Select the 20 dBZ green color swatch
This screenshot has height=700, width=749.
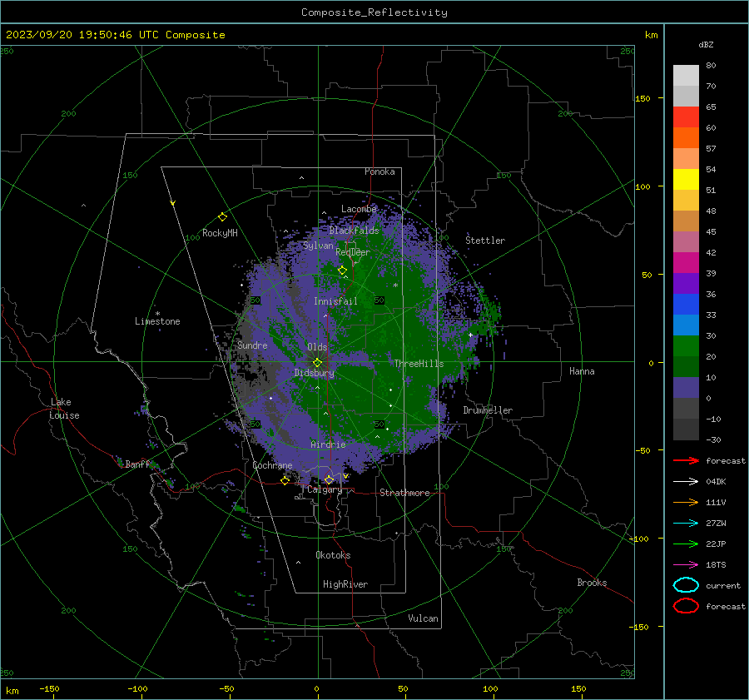(686, 346)
